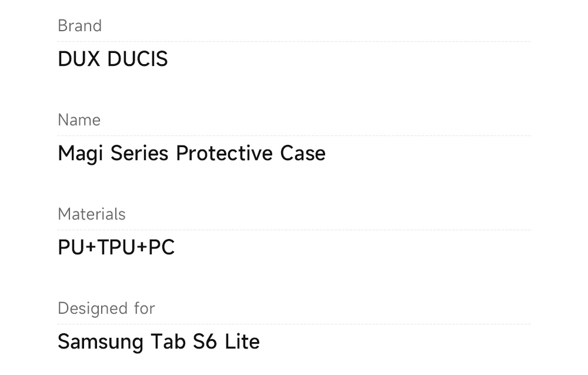This screenshot has height=375, width=588.
Task: Click the word Case in product name
Action: tap(302, 154)
